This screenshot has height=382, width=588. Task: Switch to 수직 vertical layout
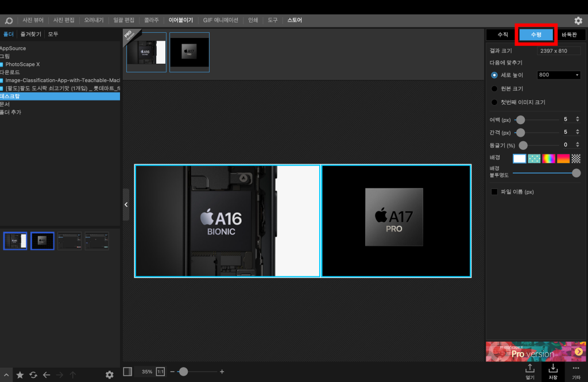tap(502, 34)
